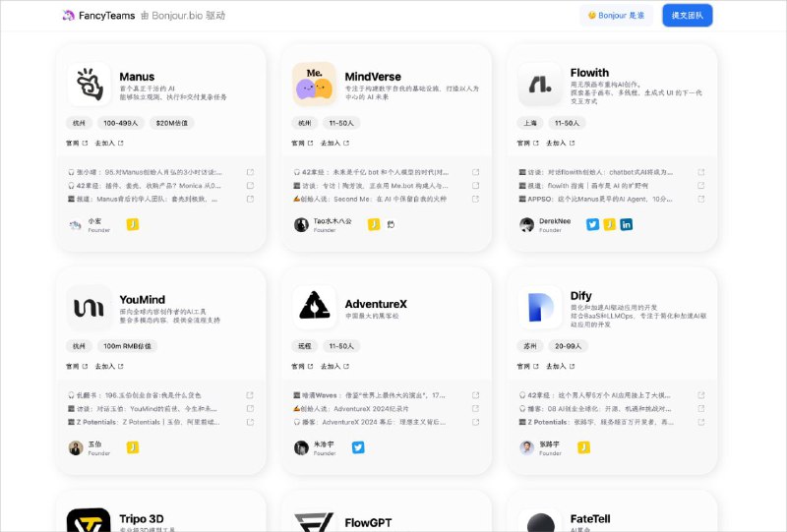Open external link icon for 42章经 Monica article
The width and height of the screenshot is (787, 532).
coord(250,186)
